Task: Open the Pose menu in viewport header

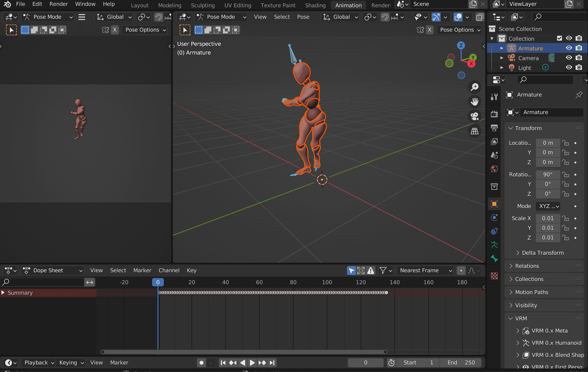Action: tap(303, 17)
